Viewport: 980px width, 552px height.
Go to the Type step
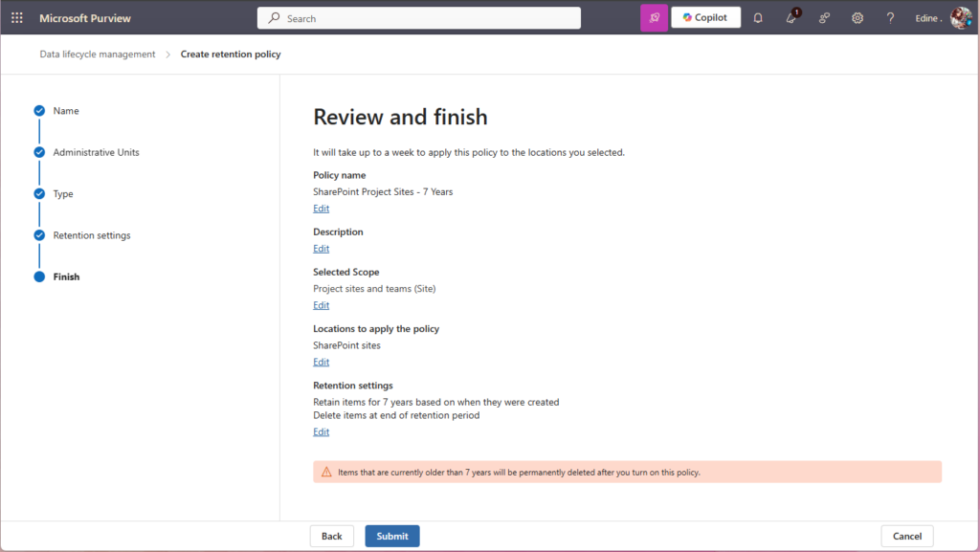pyautogui.click(x=63, y=193)
